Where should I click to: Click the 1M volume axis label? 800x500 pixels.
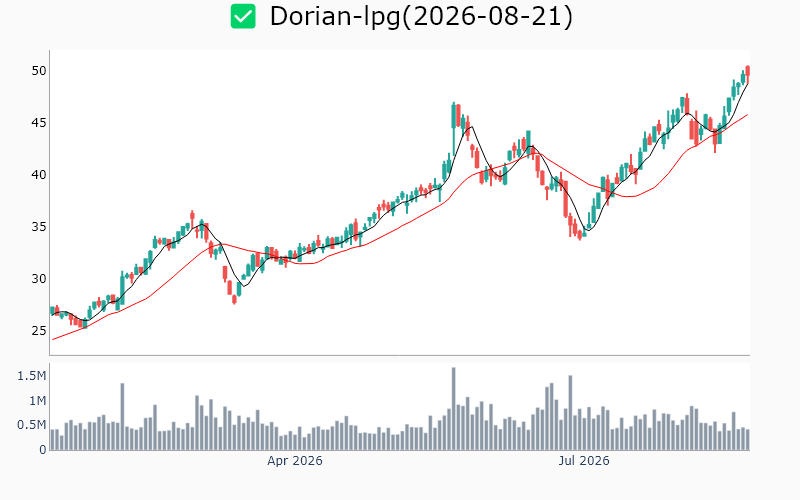[37, 401]
